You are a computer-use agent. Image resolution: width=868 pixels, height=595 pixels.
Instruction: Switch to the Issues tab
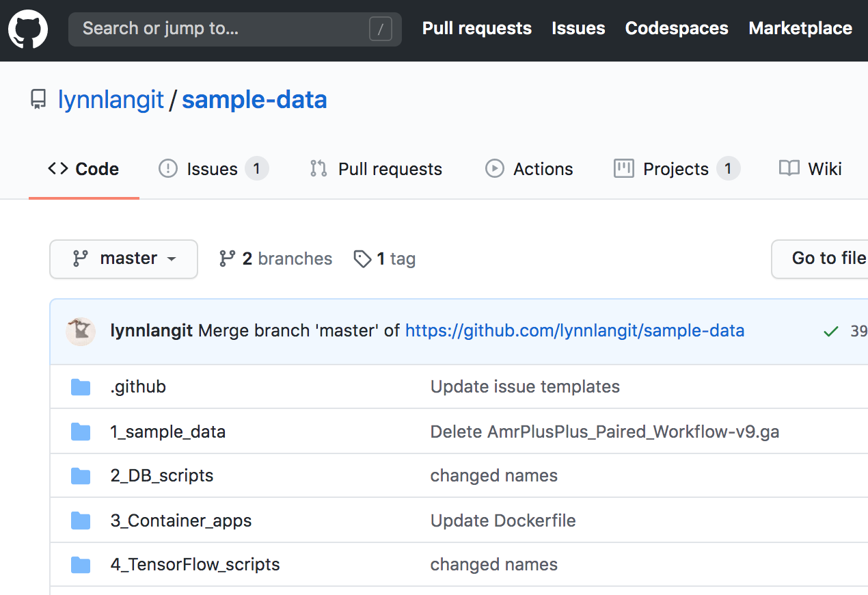click(x=213, y=169)
